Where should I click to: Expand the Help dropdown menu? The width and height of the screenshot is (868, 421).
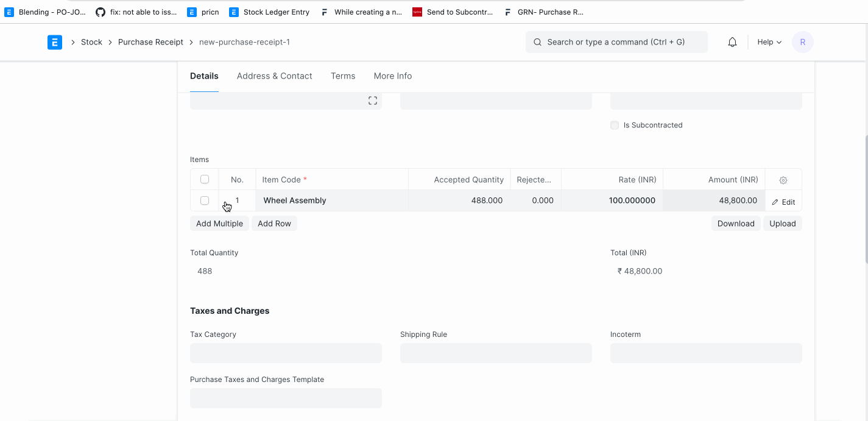[769, 42]
